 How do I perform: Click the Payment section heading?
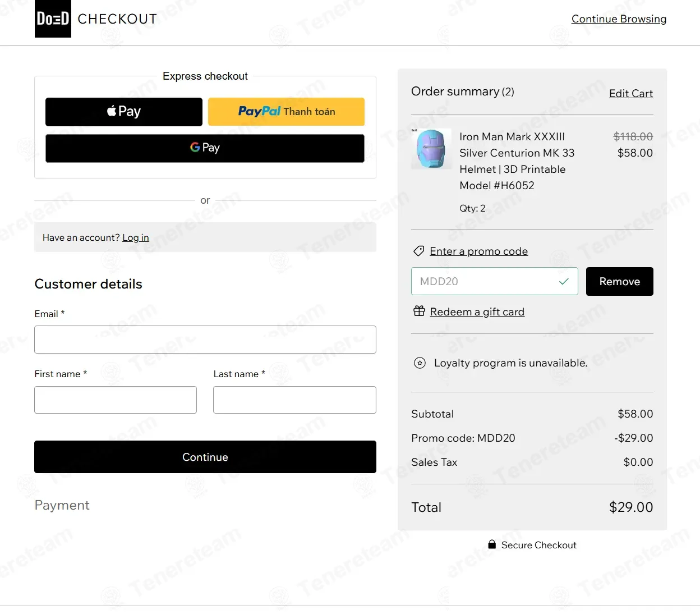[62, 505]
